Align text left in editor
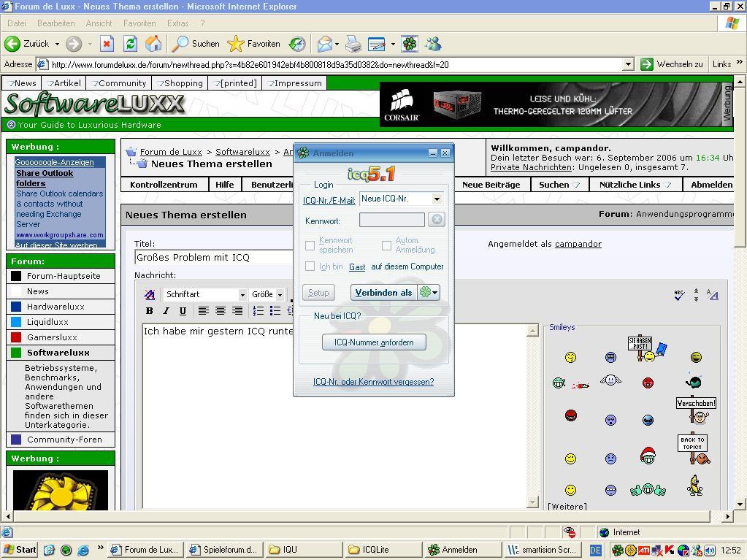This screenshot has width=747, height=560. 204,311
